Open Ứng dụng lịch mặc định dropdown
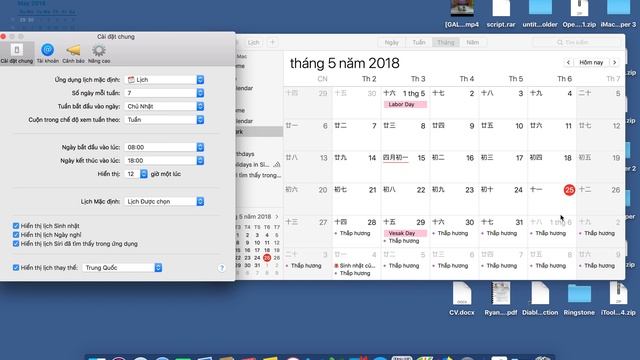Image resolution: width=640 pixels, height=360 pixels. tap(164, 80)
